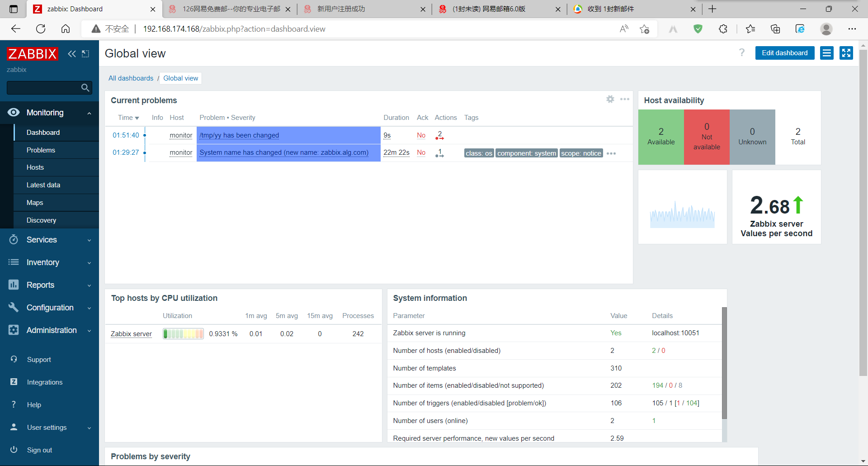Expand the Reports menu section
Image resolution: width=868 pixels, height=466 pixels.
click(49, 285)
